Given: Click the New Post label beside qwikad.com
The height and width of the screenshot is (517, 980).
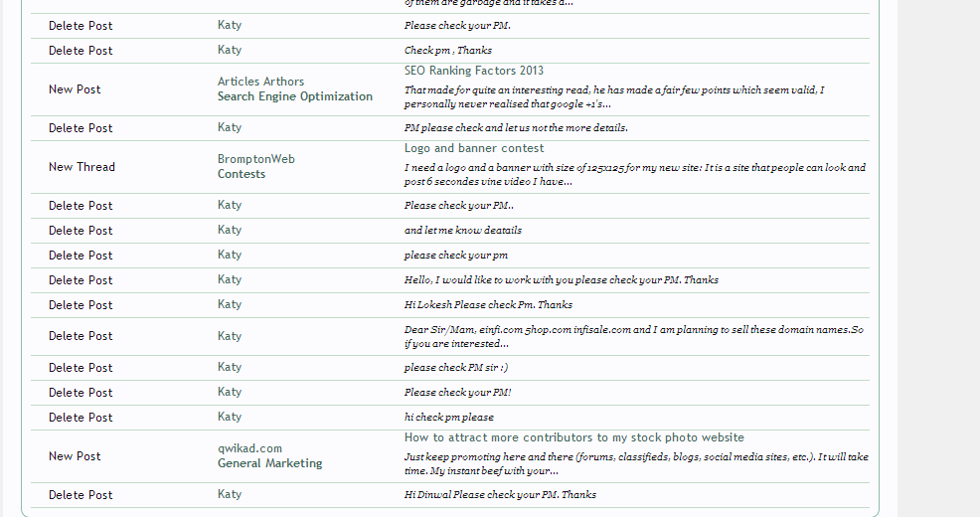Looking at the screenshot, I should tap(75, 456).
